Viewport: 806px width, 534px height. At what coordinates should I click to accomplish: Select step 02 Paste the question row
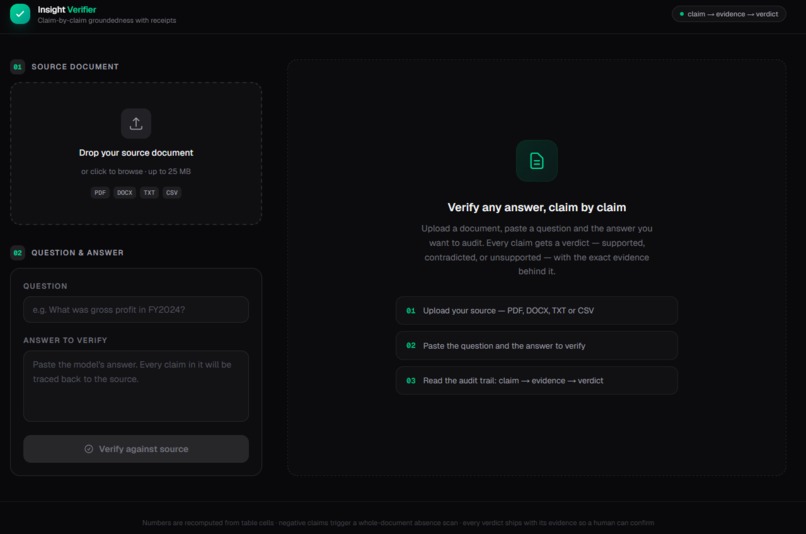point(537,345)
